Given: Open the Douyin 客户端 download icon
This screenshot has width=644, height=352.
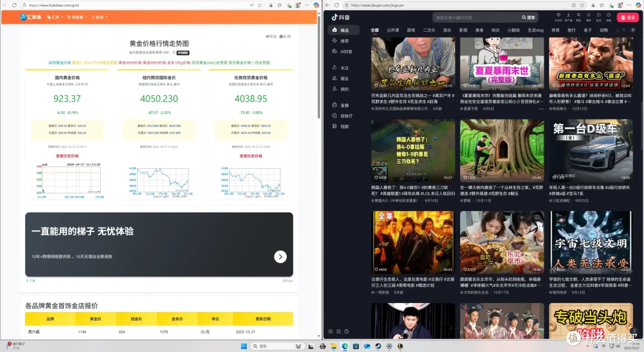Looking at the screenshot, I should click(568, 17).
